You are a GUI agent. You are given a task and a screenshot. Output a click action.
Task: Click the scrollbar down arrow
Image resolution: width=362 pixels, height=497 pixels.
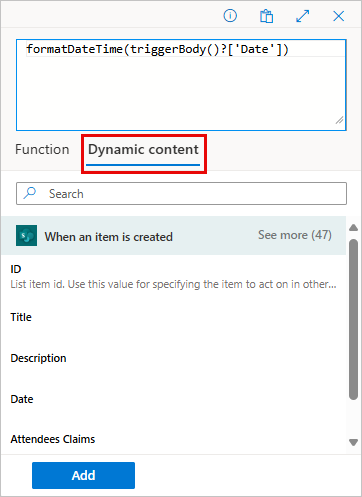click(353, 442)
